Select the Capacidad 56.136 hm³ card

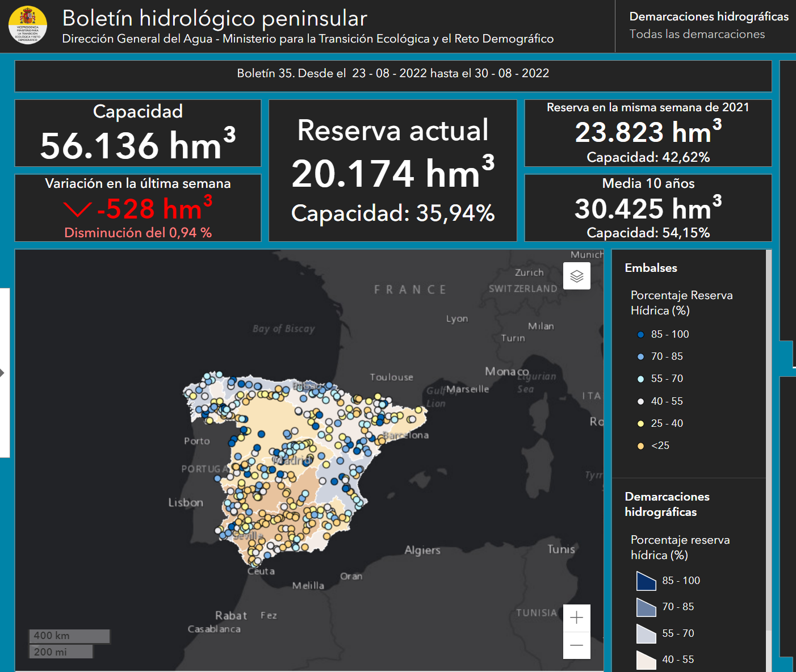[138, 133]
